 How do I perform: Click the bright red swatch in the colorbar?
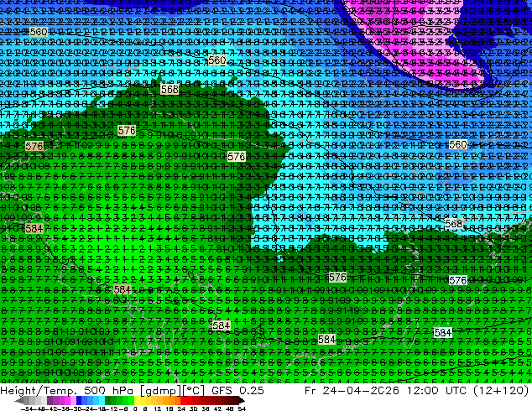183,400
